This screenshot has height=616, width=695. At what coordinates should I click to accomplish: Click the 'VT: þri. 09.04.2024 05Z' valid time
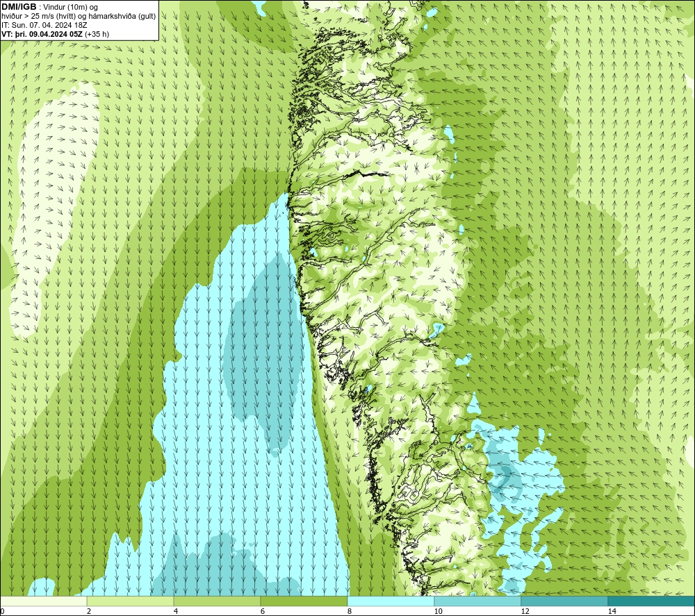click(x=42, y=34)
